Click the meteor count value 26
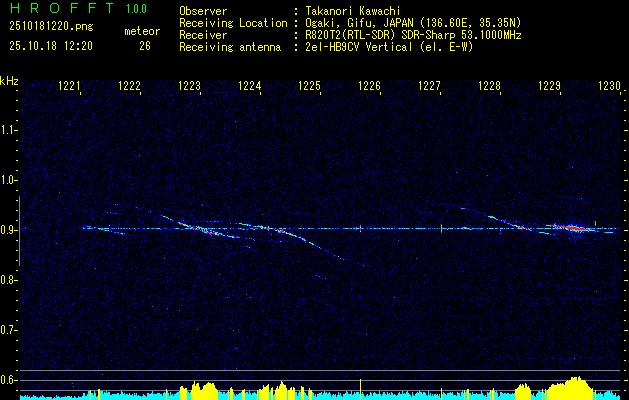Image resolution: width=629 pixels, height=400 pixels. click(145, 46)
